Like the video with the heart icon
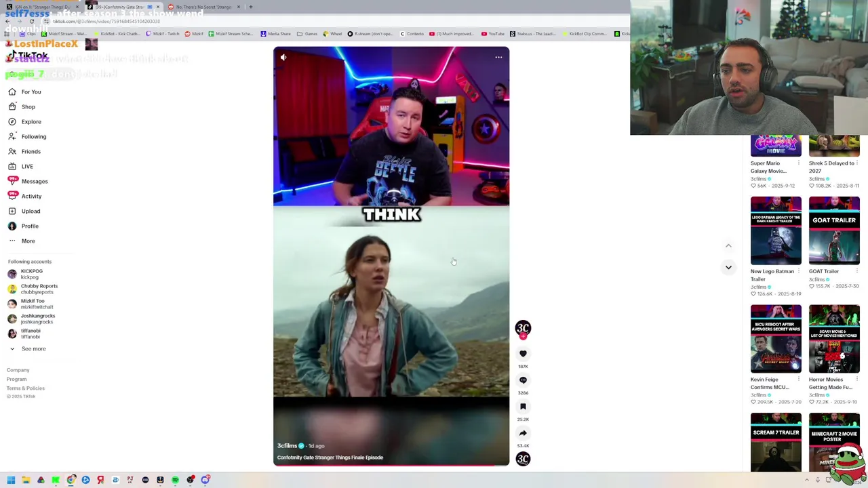 coord(523,354)
